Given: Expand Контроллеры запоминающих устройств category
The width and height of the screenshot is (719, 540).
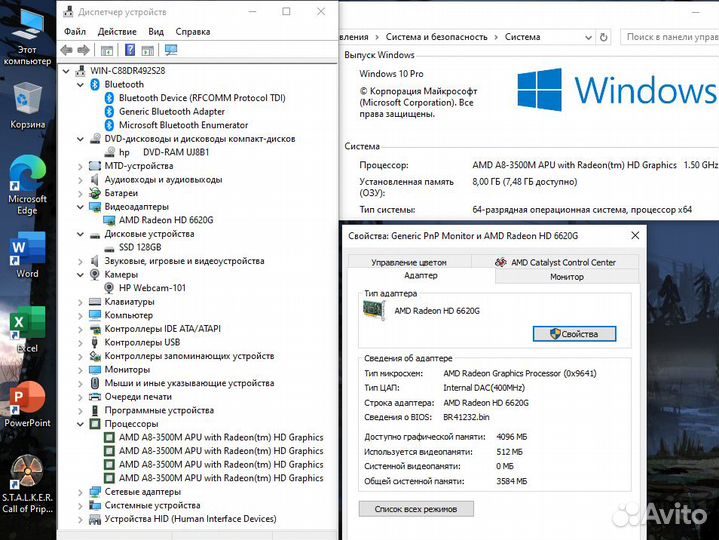Looking at the screenshot, I should click(80, 356).
